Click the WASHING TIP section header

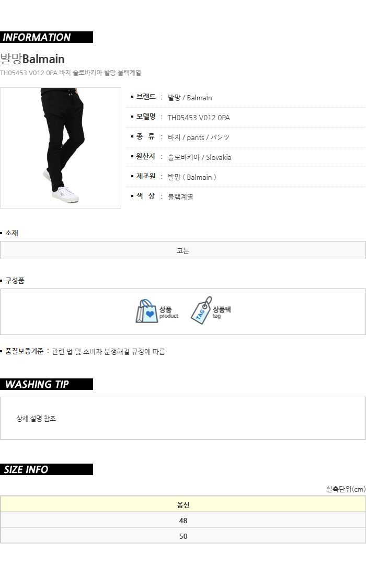[x=47, y=384]
